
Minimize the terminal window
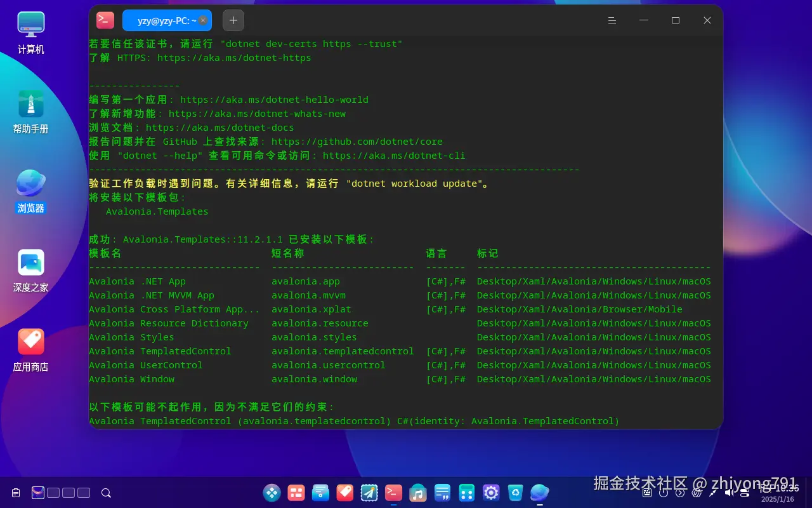click(x=644, y=20)
